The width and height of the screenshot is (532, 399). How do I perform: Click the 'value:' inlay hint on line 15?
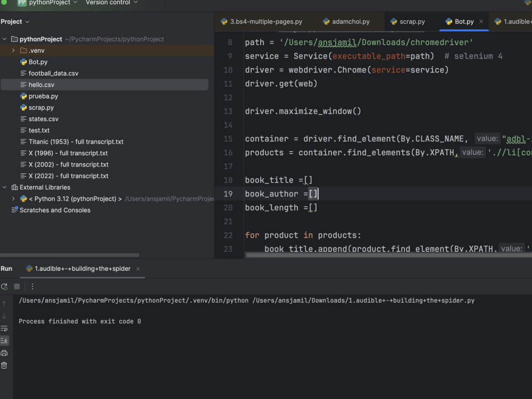tap(487, 138)
